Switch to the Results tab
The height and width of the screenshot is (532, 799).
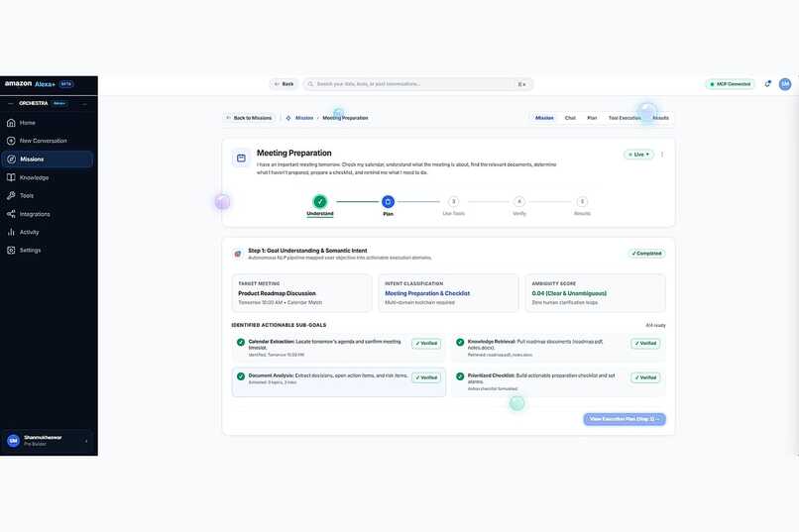[x=661, y=118]
